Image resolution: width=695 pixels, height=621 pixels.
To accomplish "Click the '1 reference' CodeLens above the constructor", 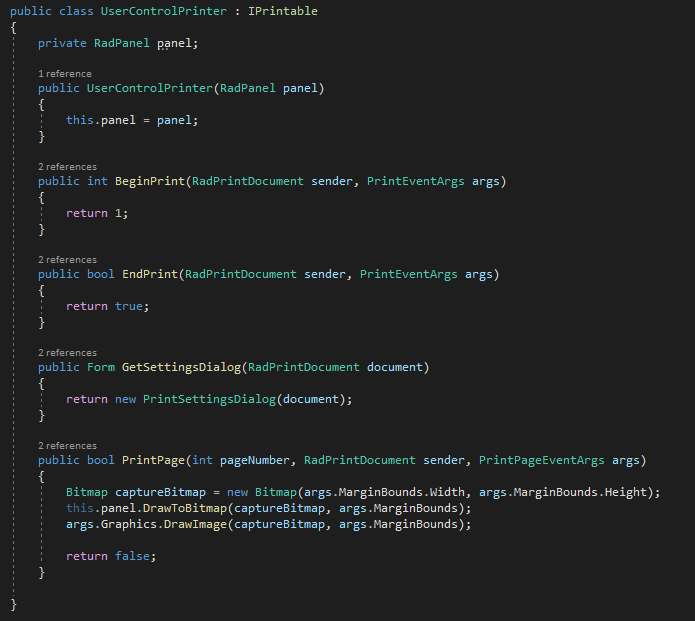I will coord(65,74).
